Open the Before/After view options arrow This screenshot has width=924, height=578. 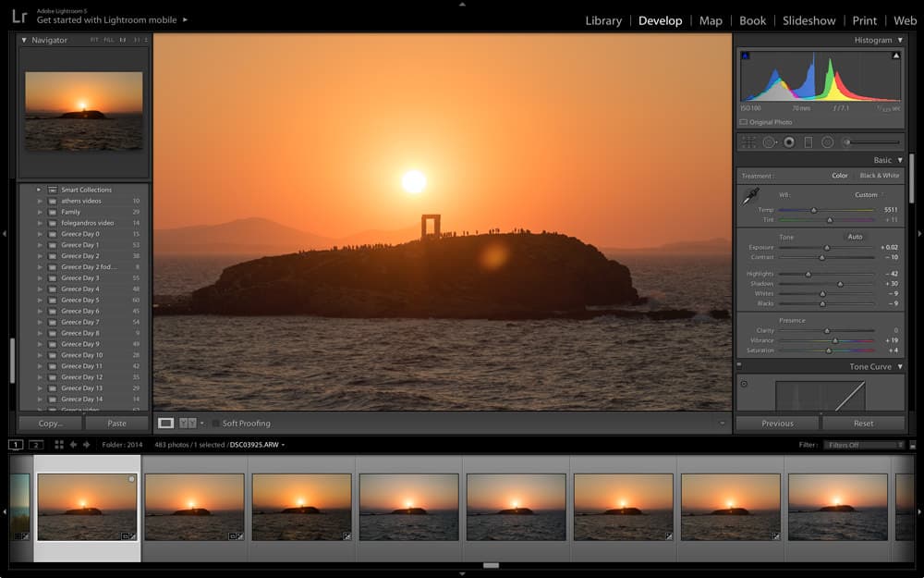tap(201, 423)
